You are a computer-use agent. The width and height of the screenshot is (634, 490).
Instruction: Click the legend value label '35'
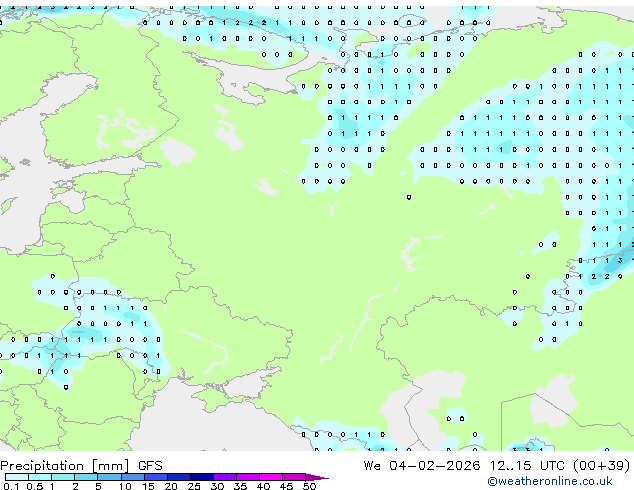[x=240, y=486]
